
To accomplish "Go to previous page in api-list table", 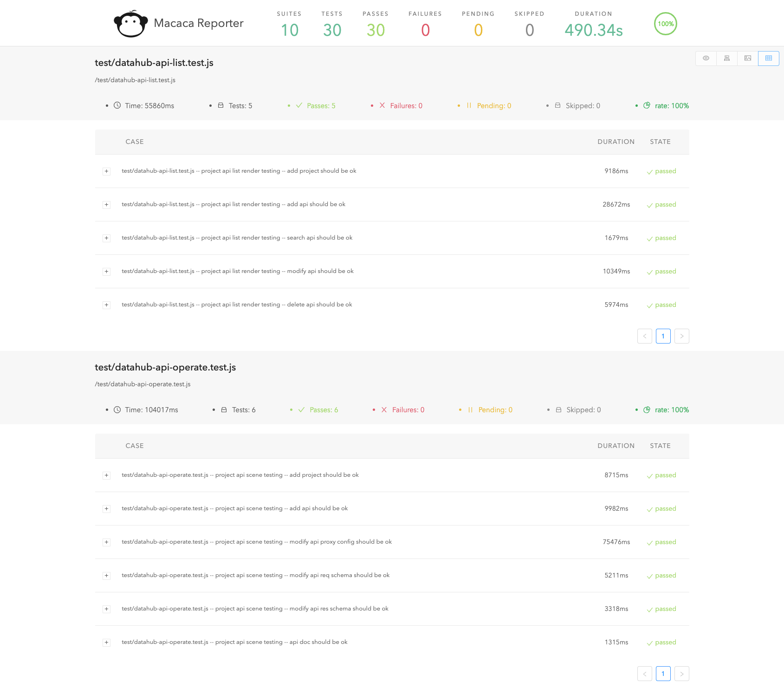I will point(644,336).
